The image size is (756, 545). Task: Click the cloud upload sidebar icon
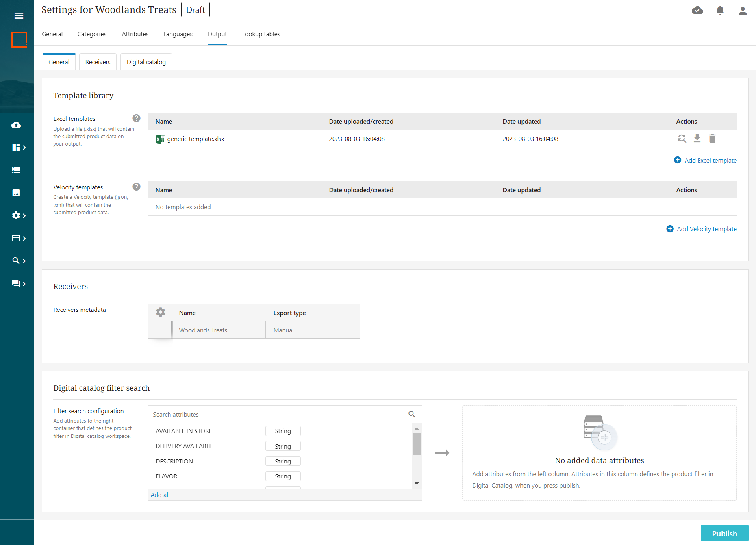click(x=16, y=125)
